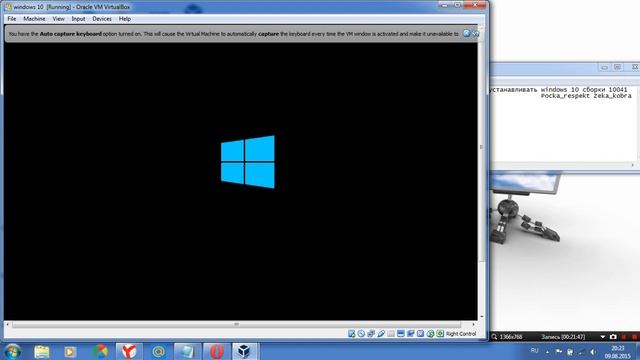
Task: Switch to Opera on the taskbar
Action: (x=216, y=351)
